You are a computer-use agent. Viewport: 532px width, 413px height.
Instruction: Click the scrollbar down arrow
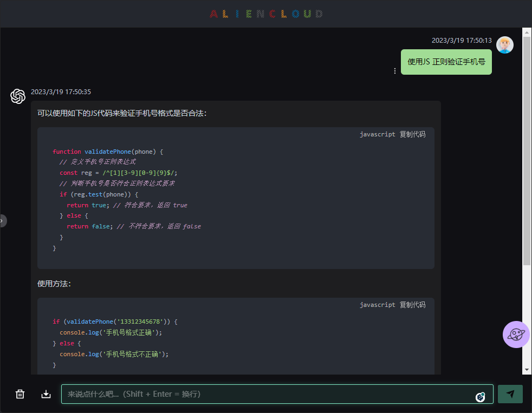527,369
